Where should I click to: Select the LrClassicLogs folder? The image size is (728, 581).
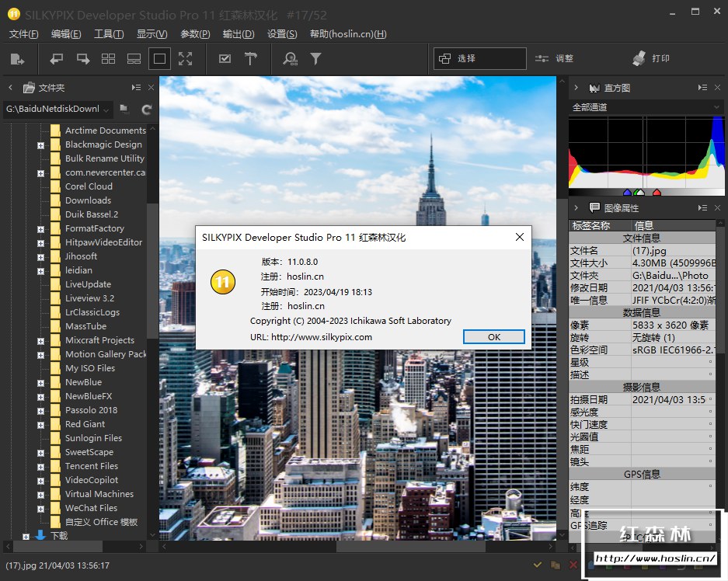point(92,312)
